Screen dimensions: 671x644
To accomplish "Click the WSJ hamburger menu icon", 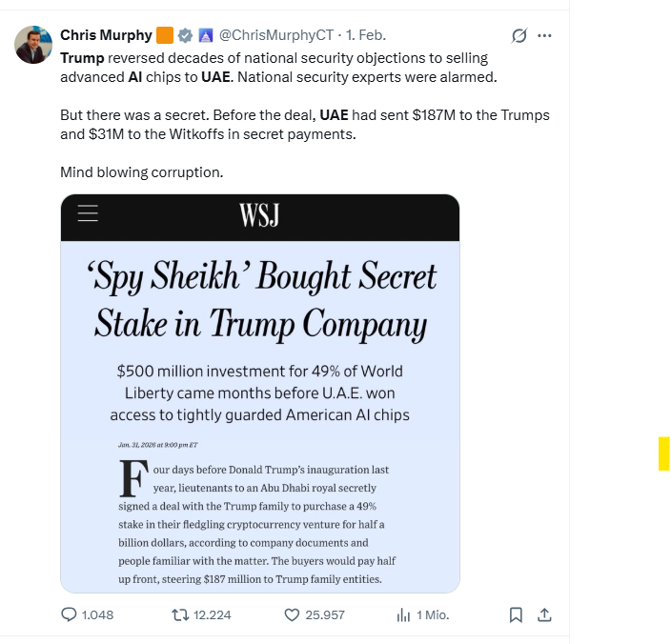I will [88, 214].
